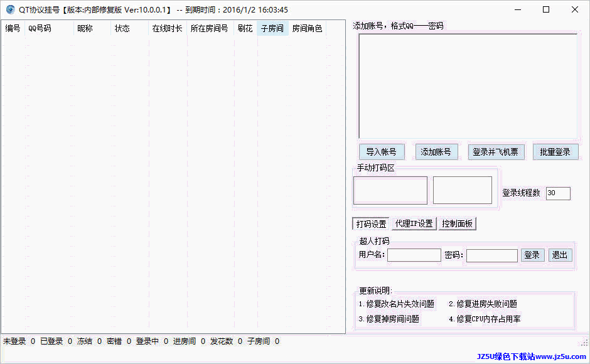The image size is (590, 364).
Task: Click the second box in 手动打码区
Action: coord(463,190)
